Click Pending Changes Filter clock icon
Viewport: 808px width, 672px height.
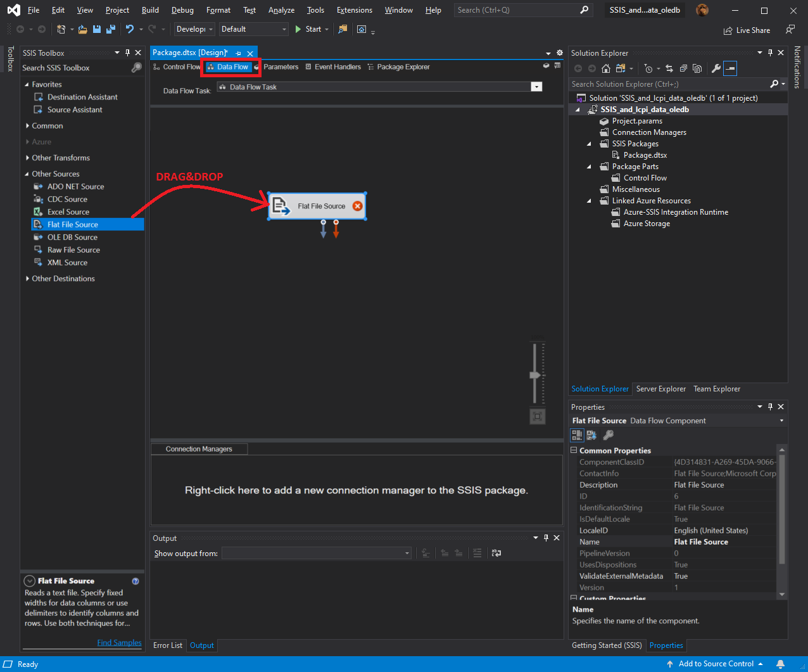point(648,68)
